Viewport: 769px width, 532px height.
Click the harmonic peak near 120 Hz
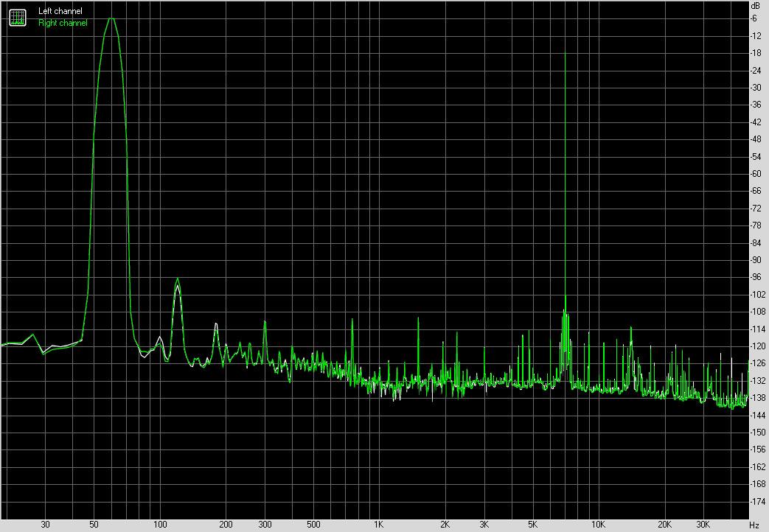pos(177,280)
